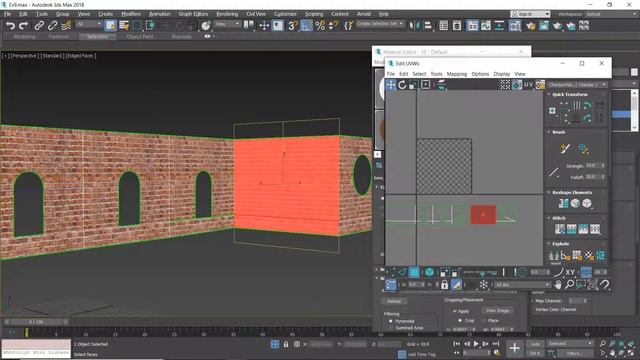Select the Freeform Mode tool in Edit UVWs
The height and width of the screenshot is (360, 640).
pyautogui.click(x=425, y=84)
